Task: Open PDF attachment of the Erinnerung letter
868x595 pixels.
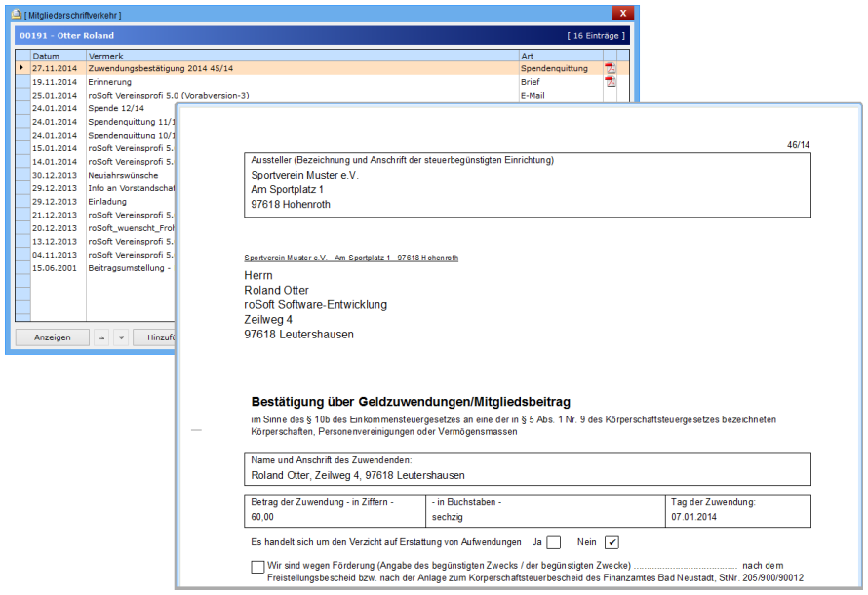Action: point(611,82)
